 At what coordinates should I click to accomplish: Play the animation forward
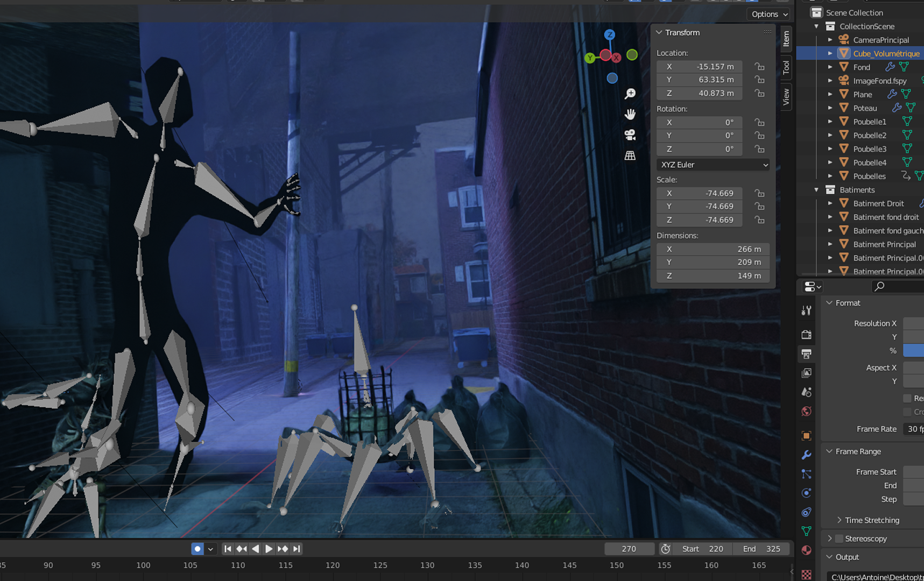(x=269, y=549)
